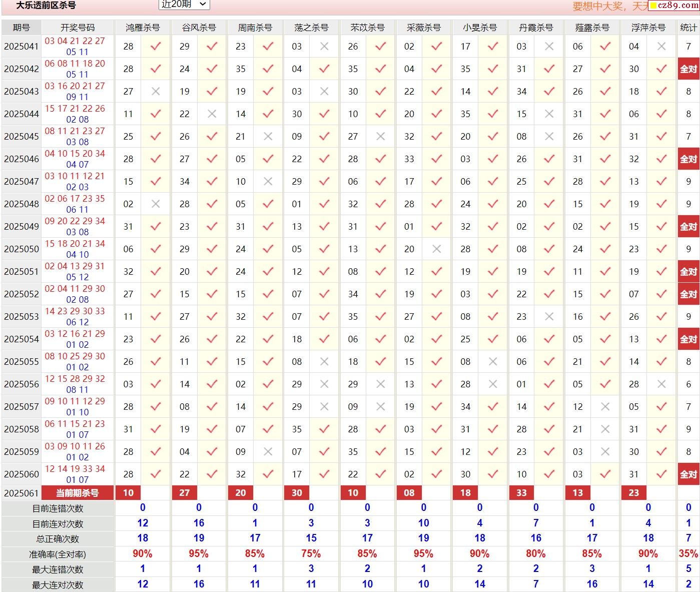
Task: Click the red check for 鸿雁 in row 2025041
Action: (x=156, y=47)
